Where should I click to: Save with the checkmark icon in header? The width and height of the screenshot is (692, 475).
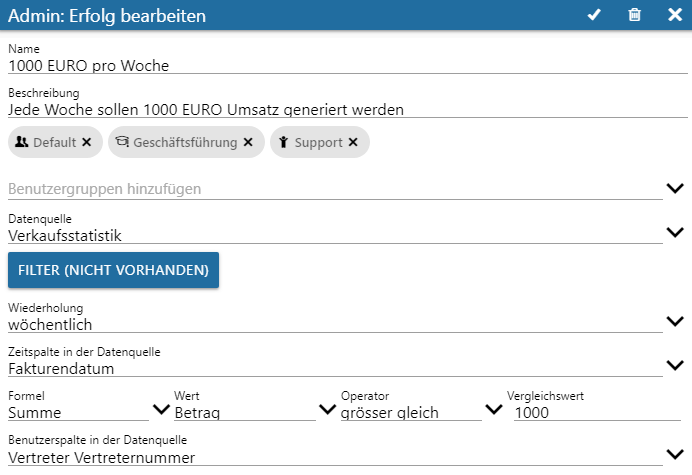pyautogui.click(x=594, y=15)
